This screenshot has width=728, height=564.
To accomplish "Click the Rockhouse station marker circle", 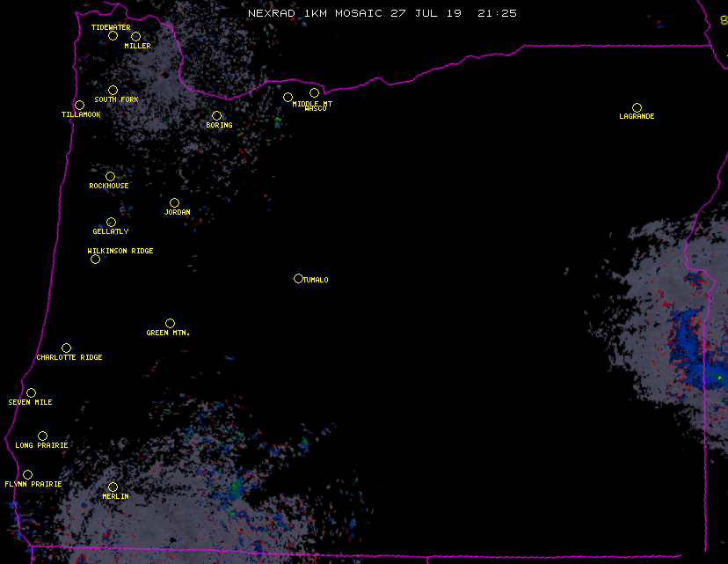I will (x=110, y=177).
